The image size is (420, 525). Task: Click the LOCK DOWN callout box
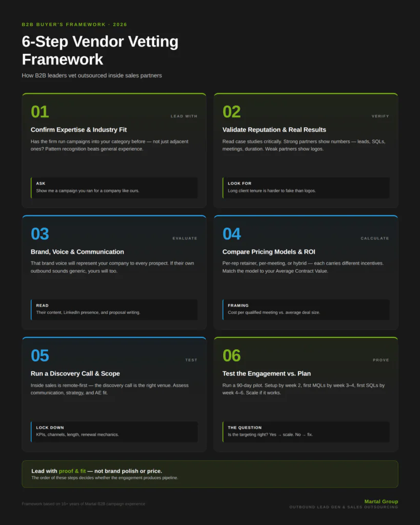(114, 432)
